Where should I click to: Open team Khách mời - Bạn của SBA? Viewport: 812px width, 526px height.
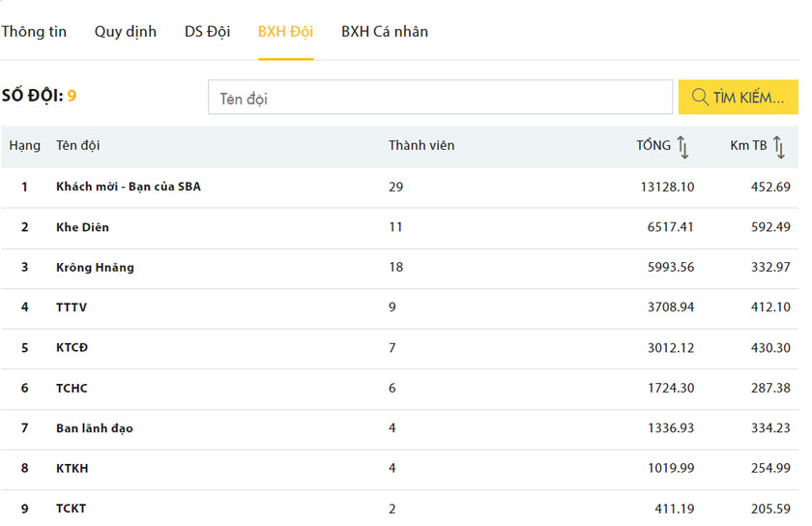tap(129, 187)
